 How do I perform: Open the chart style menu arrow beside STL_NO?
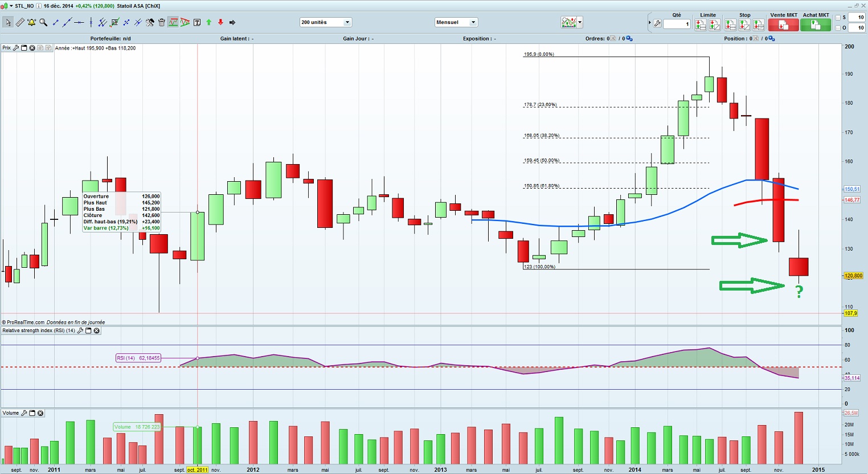point(11,6)
